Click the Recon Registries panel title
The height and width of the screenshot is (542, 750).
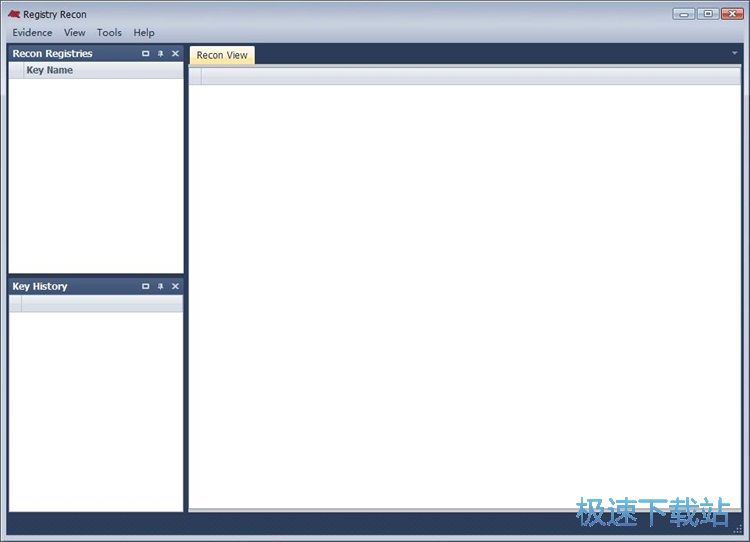(x=52, y=54)
